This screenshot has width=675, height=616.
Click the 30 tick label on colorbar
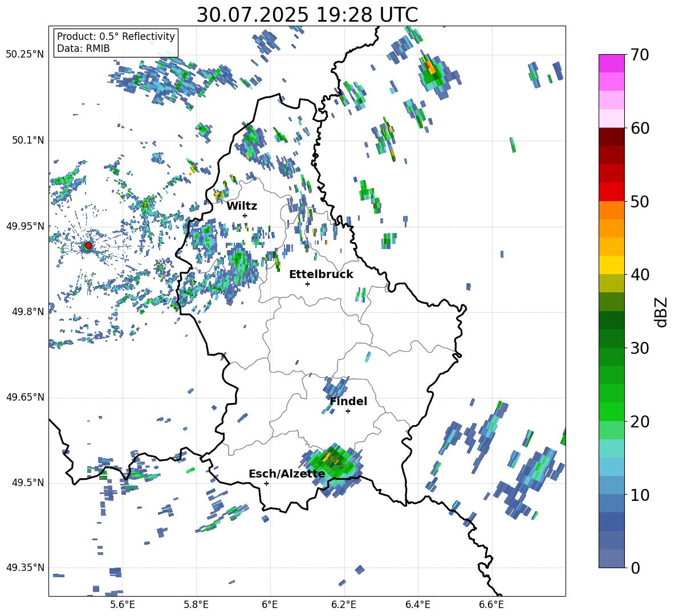(x=640, y=348)
